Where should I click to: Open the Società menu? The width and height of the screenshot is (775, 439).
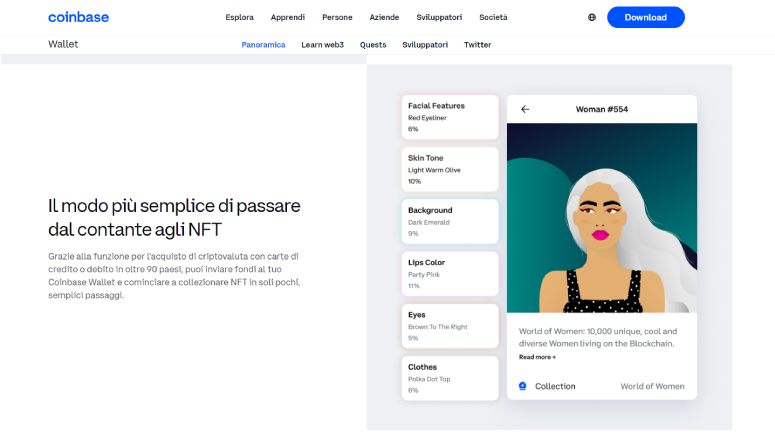point(493,17)
